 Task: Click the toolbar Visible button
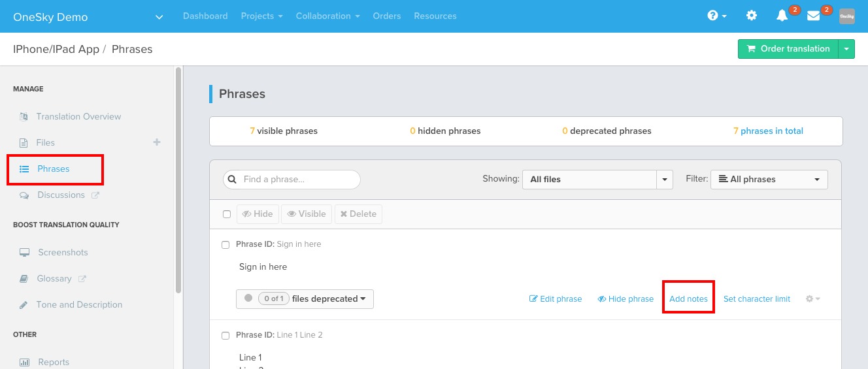point(307,214)
